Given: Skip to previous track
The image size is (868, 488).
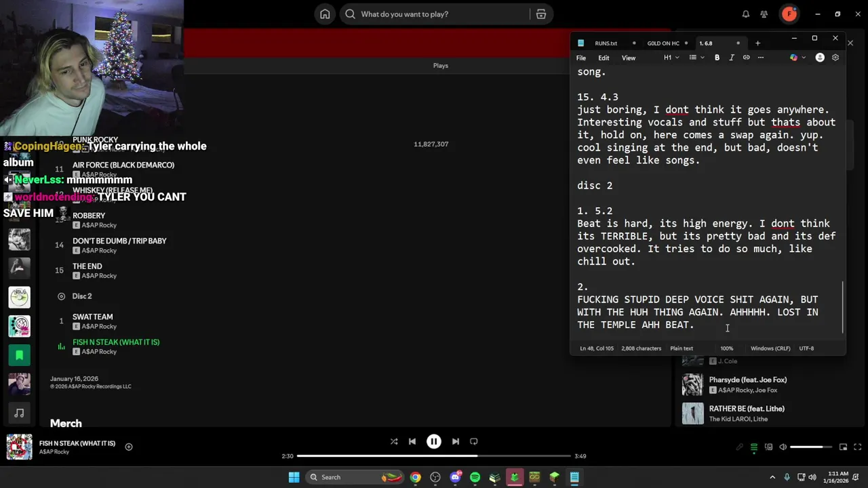Looking at the screenshot, I should 412,441.
